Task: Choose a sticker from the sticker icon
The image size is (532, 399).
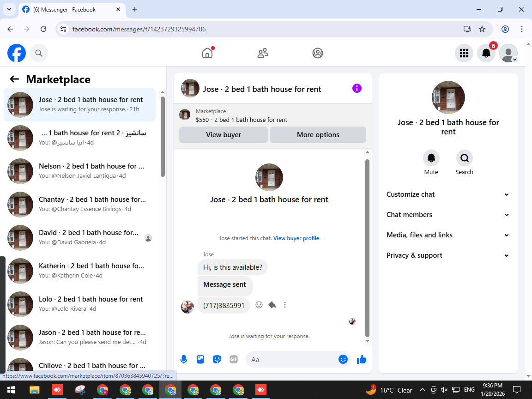Action: click(x=217, y=359)
